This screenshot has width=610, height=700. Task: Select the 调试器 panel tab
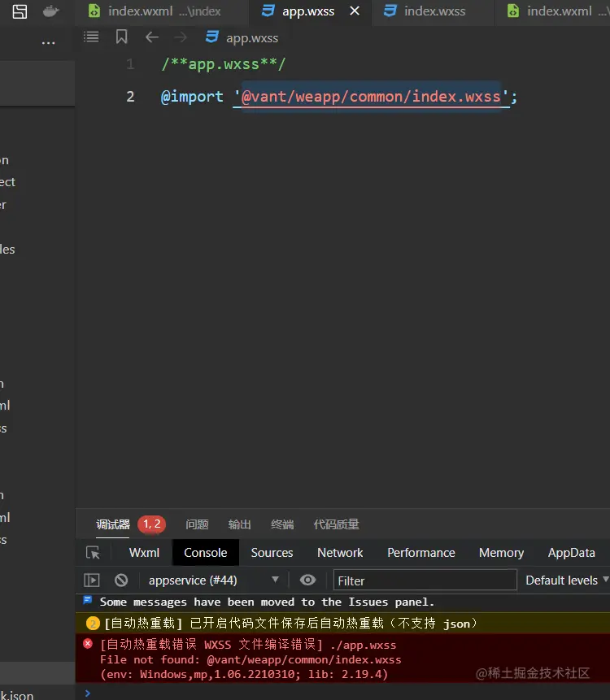[113, 524]
